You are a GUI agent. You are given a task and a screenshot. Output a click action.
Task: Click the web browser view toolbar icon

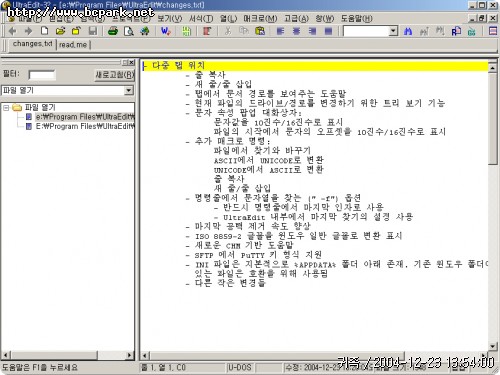pyautogui.click(x=145, y=31)
